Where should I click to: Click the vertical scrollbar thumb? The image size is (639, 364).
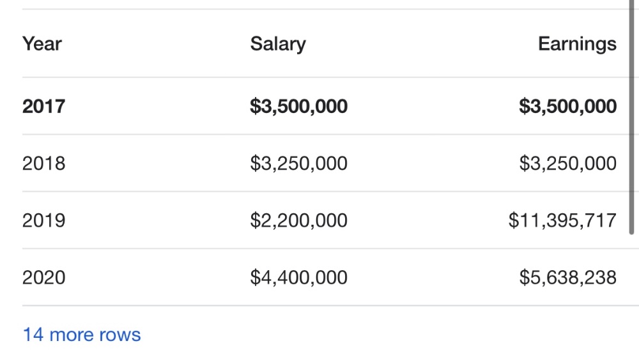(x=632, y=117)
